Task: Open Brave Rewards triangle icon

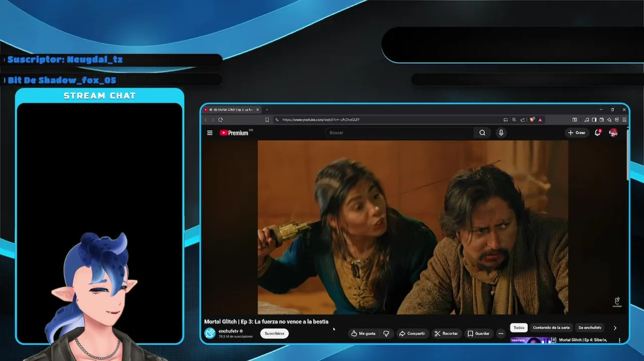Action: [540, 120]
